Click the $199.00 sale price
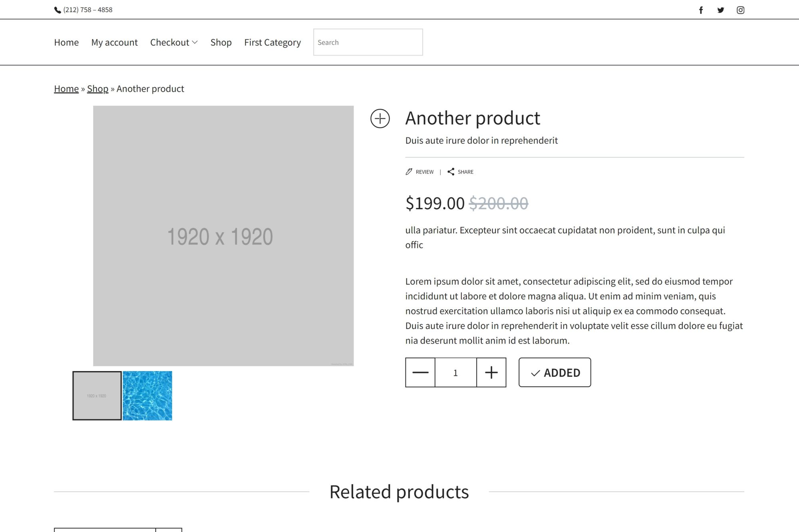This screenshot has height=532, width=799. pos(435,203)
